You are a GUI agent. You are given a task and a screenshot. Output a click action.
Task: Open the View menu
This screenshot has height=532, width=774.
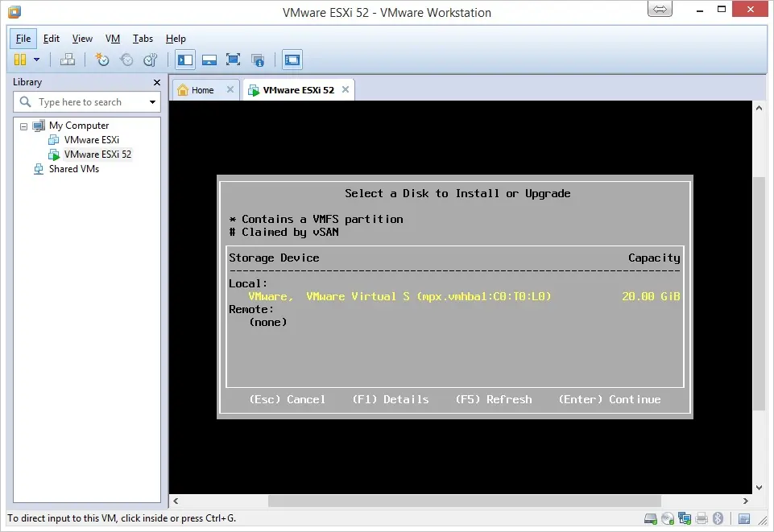82,39
